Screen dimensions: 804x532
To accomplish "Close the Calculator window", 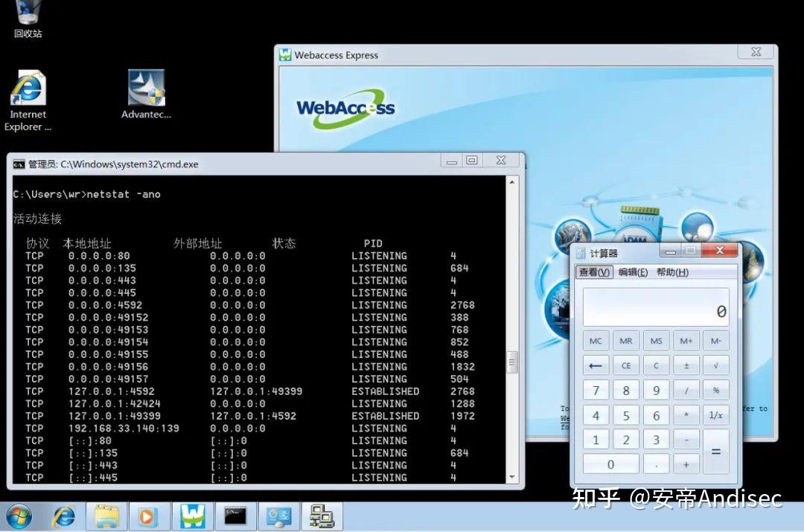I will (x=720, y=250).
